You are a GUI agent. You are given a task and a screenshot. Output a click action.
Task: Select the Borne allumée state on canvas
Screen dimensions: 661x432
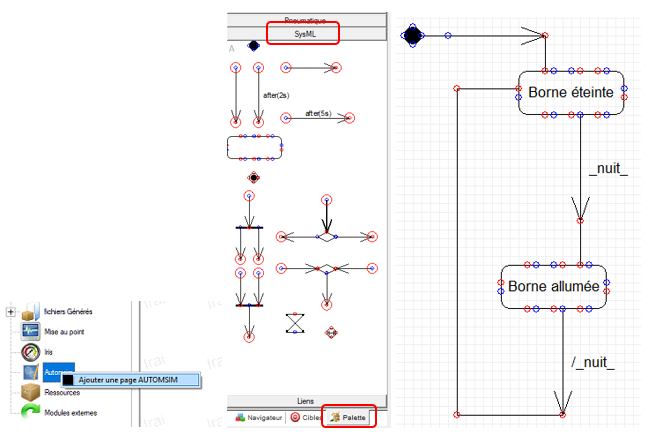coord(553,285)
